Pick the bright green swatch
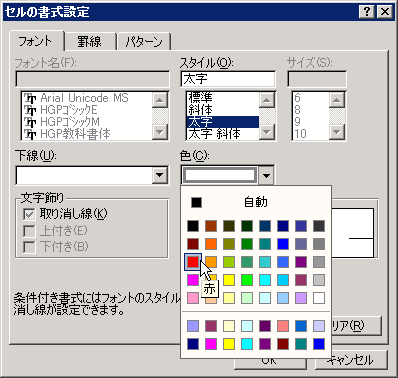Image resolution: width=398 pixels, height=378 pixels. click(247, 280)
